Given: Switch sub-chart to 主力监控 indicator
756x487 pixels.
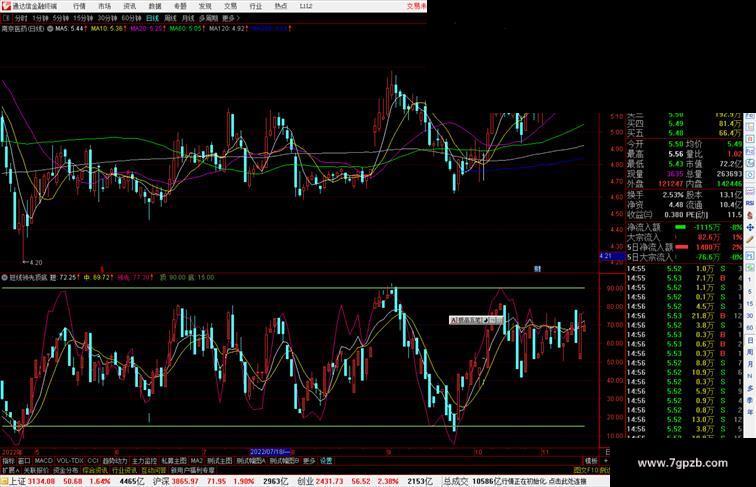Looking at the screenshot, I should (x=144, y=461).
